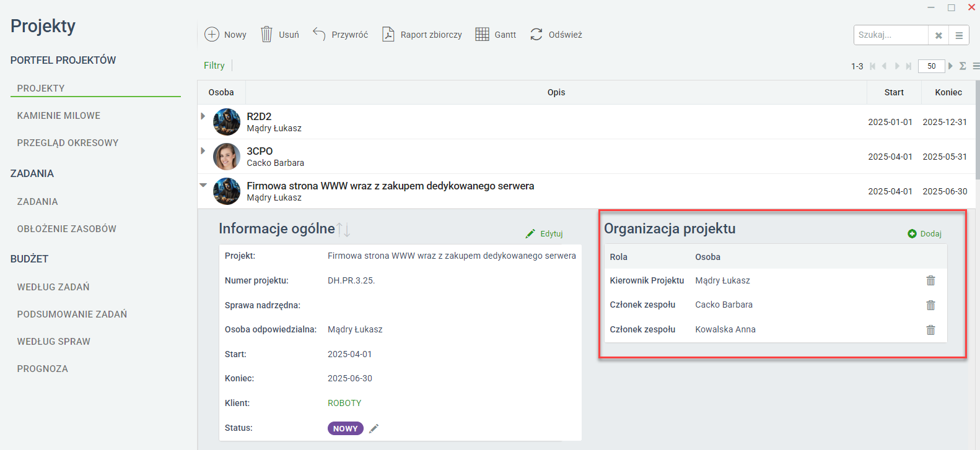980x450 pixels.
Task: Open the Gantt chart view icon
Action: [x=482, y=34]
